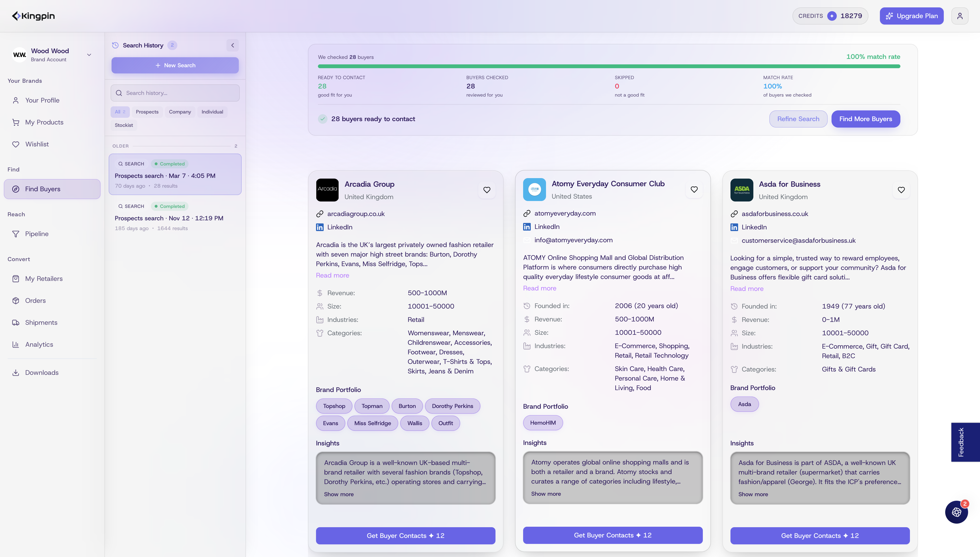Screen dimensions: 980x557
Task: Click the credits plus icon
Action: pos(832,16)
